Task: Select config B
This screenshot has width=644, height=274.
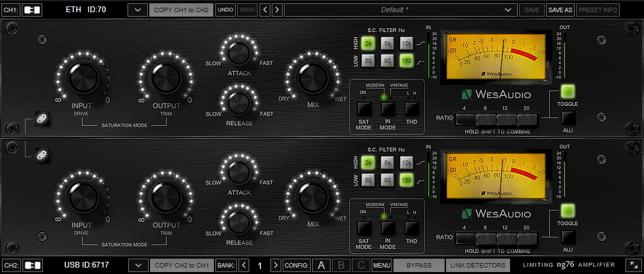Action: pyautogui.click(x=341, y=265)
